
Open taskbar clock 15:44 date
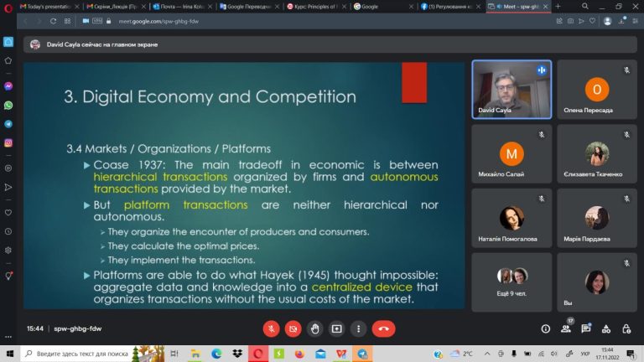[x=607, y=354]
